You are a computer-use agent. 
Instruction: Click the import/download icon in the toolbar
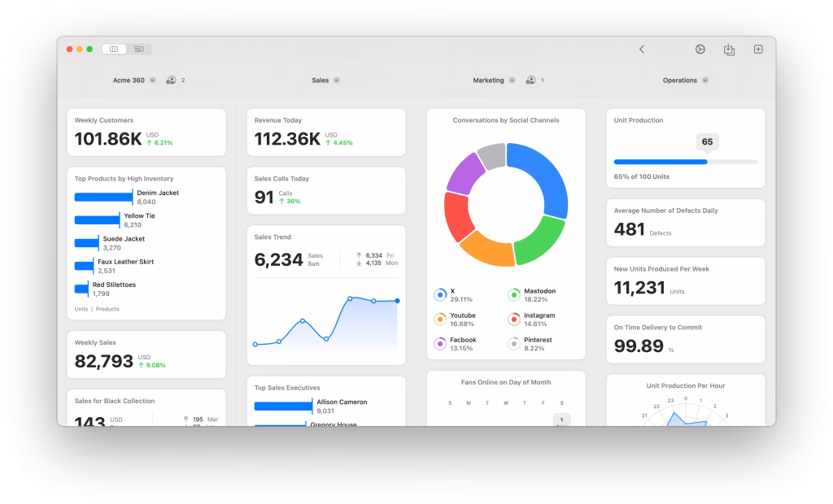pyautogui.click(x=729, y=50)
